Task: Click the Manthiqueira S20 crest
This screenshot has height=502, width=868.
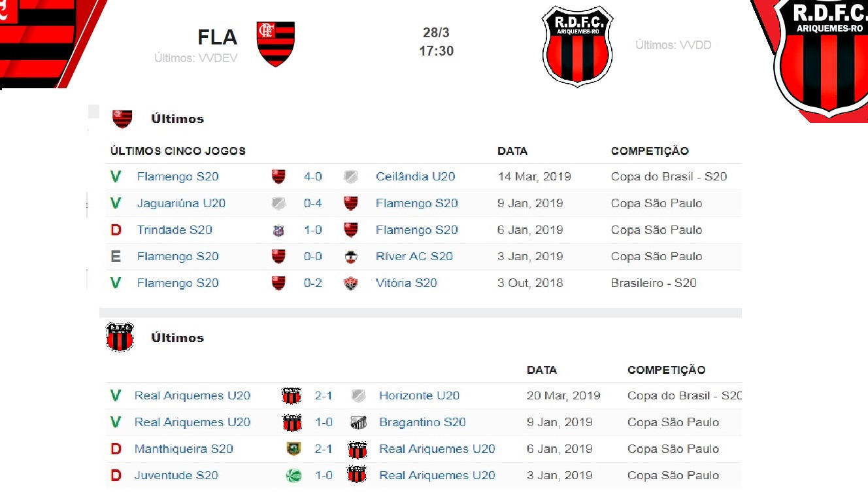Action: click(x=293, y=449)
